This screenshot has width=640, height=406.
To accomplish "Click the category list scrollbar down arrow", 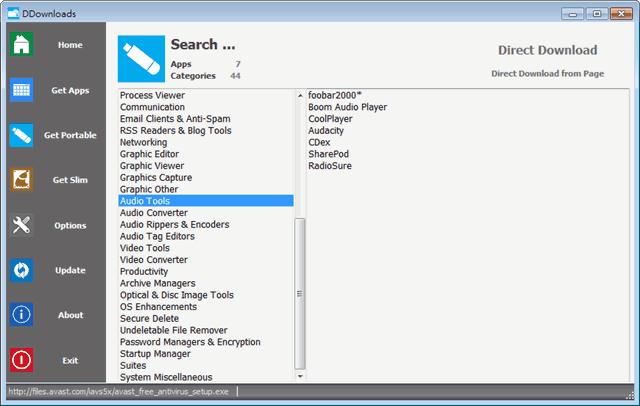I will [299, 377].
